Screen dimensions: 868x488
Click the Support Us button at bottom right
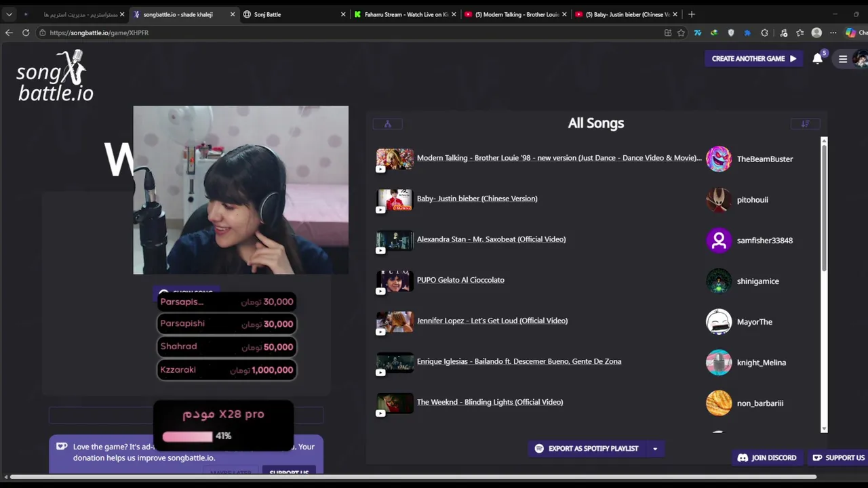click(x=838, y=458)
